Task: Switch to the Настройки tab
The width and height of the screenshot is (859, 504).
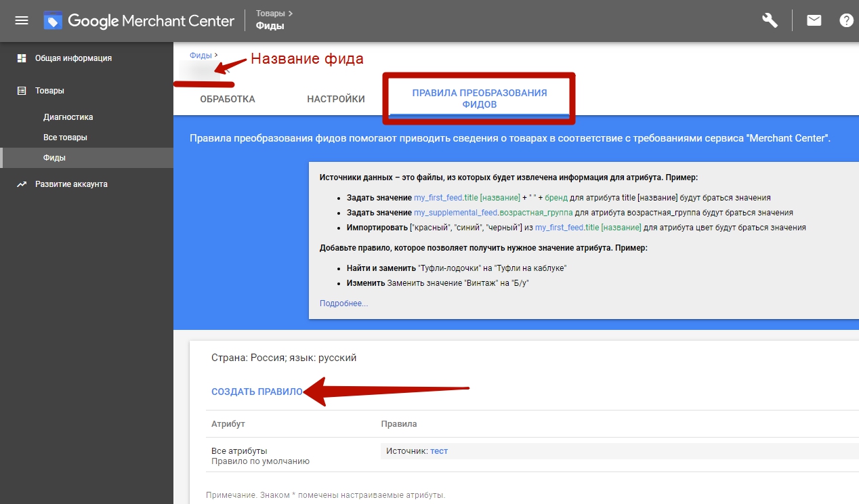Action: [x=336, y=99]
